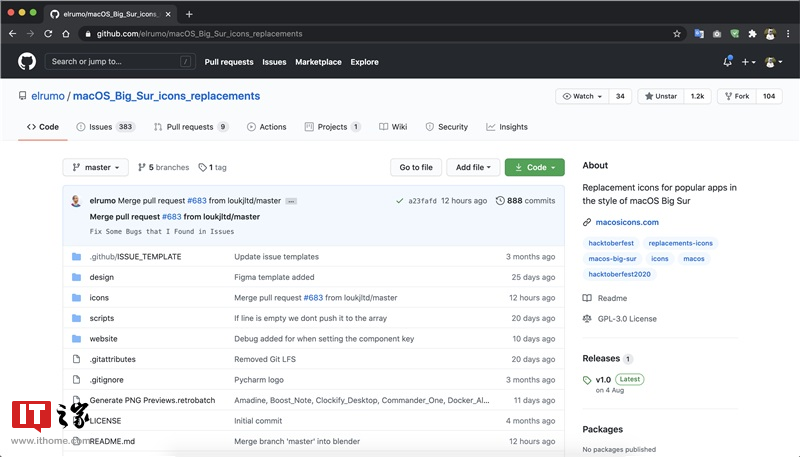Click elrumo's avatar in commit header

pyautogui.click(x=76, y=200)
